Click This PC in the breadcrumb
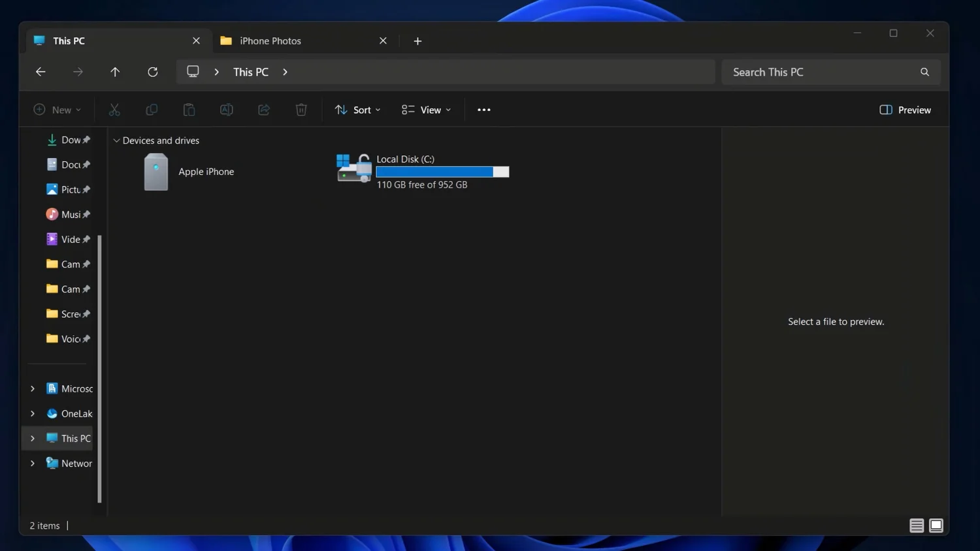980x551 pixels. [x=251, y=72]
